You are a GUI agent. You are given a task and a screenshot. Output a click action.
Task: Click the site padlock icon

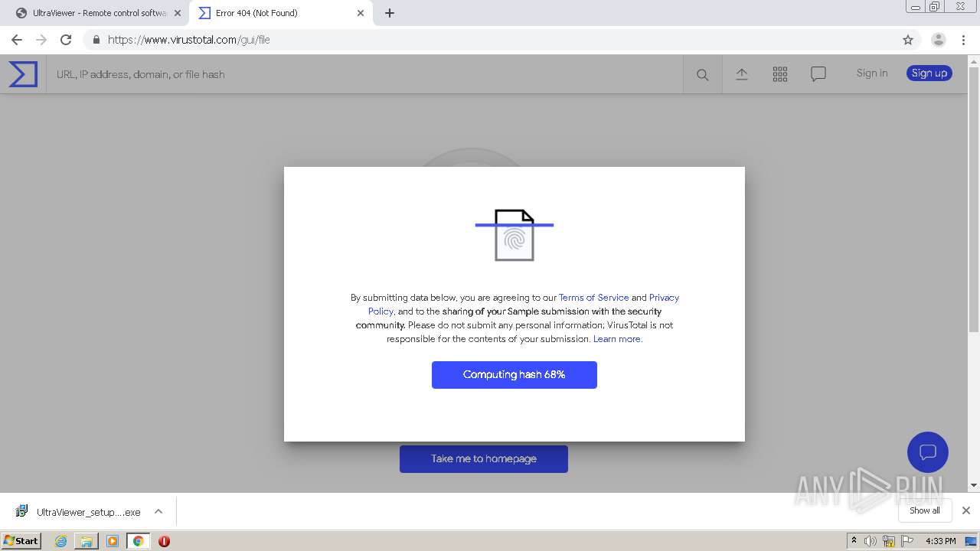coord(96,40)
